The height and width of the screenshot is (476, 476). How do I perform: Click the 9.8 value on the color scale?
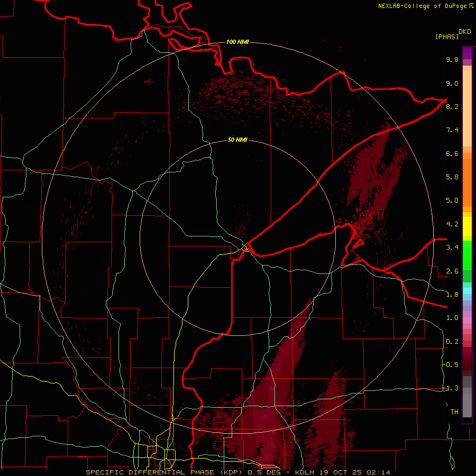point(452,59)
